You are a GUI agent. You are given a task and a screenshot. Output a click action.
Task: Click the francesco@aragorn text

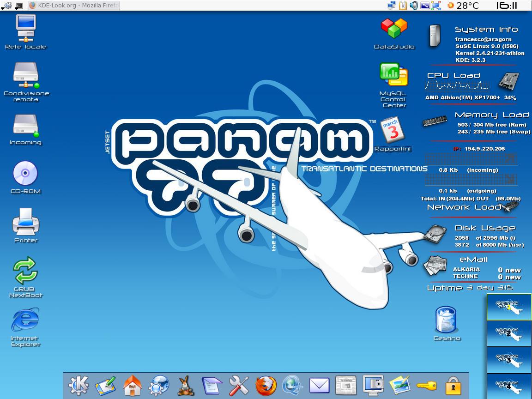tap(483, 39)
